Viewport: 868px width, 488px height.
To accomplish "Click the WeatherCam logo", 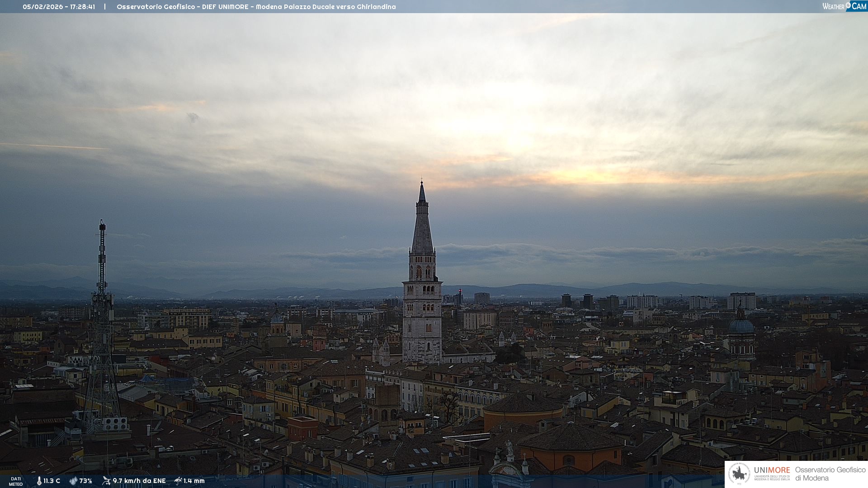I will tap(844, 6).
